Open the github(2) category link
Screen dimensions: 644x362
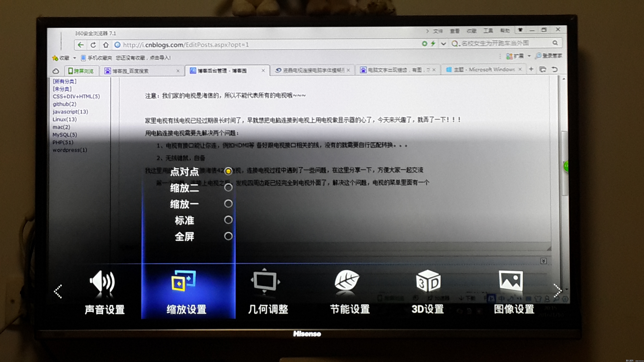[64, 104]
